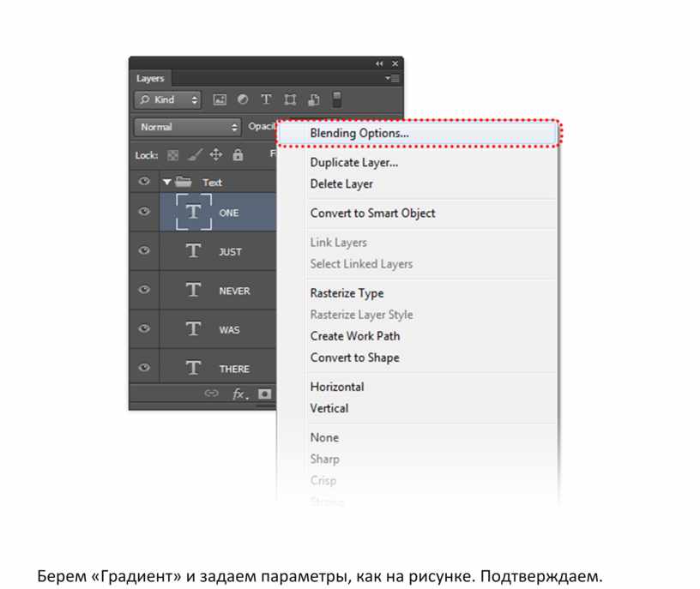The width and height of the screenshot is (700, 589).
Task: Select the layer named WAS
Action: tap(229, 330)
